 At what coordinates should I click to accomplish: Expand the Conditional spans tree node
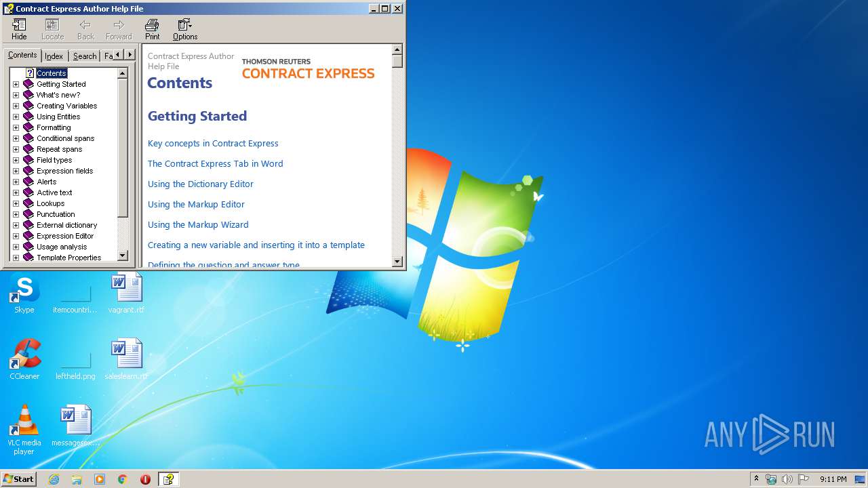tap(16, 138)
